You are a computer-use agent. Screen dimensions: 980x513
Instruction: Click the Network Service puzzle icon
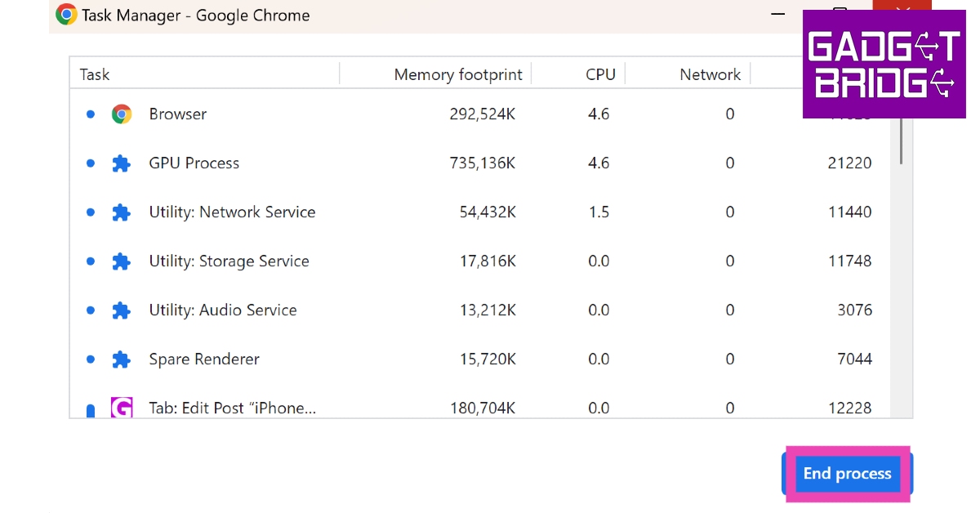(x=122, y=212)
